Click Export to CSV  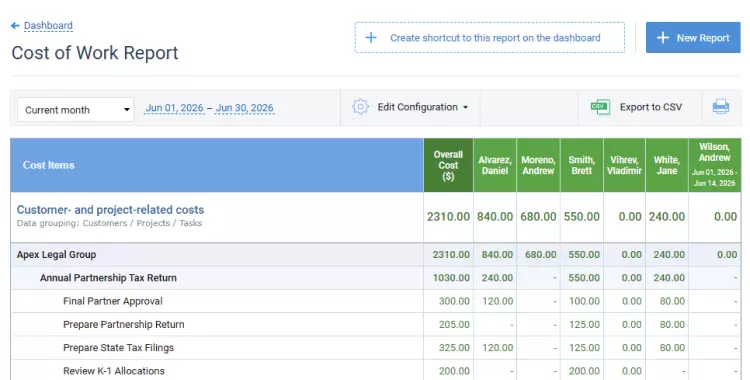[651, 107]
